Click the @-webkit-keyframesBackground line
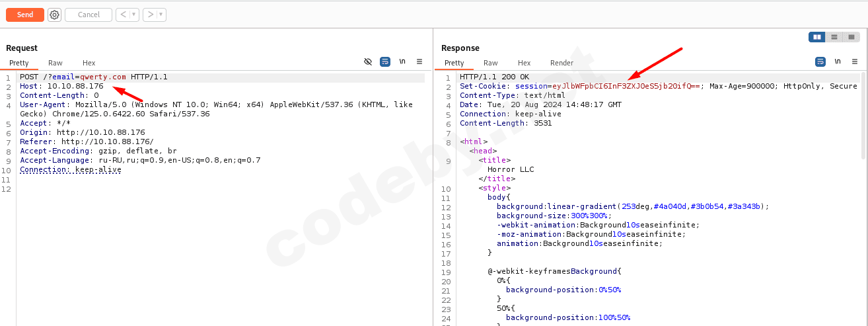868x326 pixels. (555, 271)
